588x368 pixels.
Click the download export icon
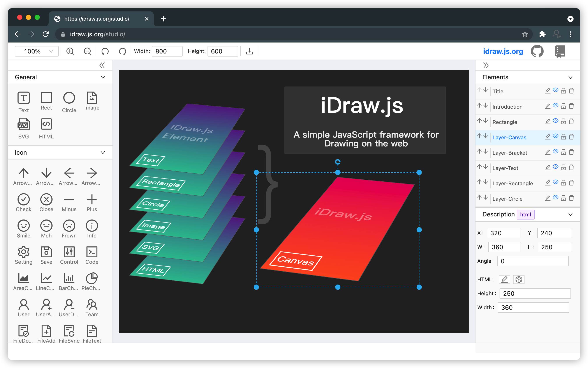[x=250, y=51]
